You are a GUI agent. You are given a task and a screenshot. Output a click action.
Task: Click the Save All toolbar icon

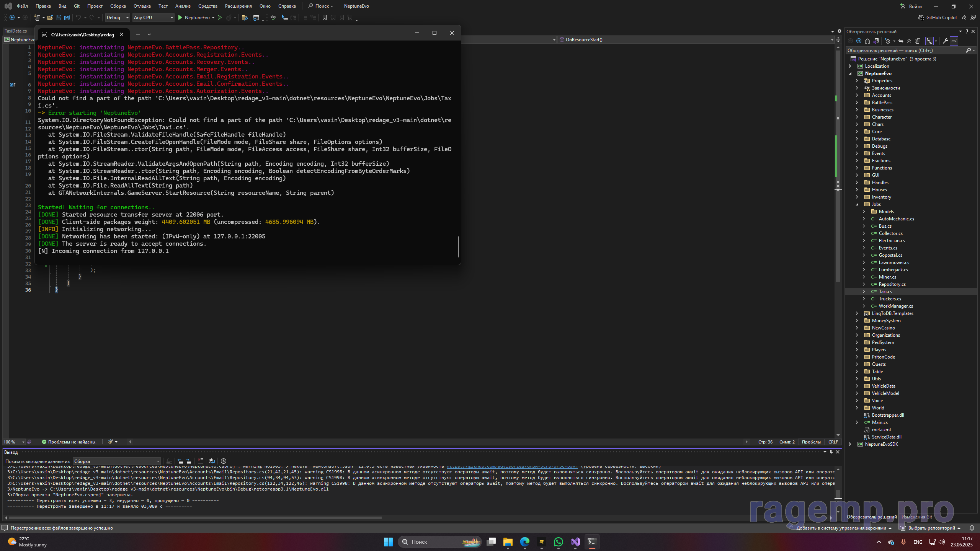(x=67, y=18)
